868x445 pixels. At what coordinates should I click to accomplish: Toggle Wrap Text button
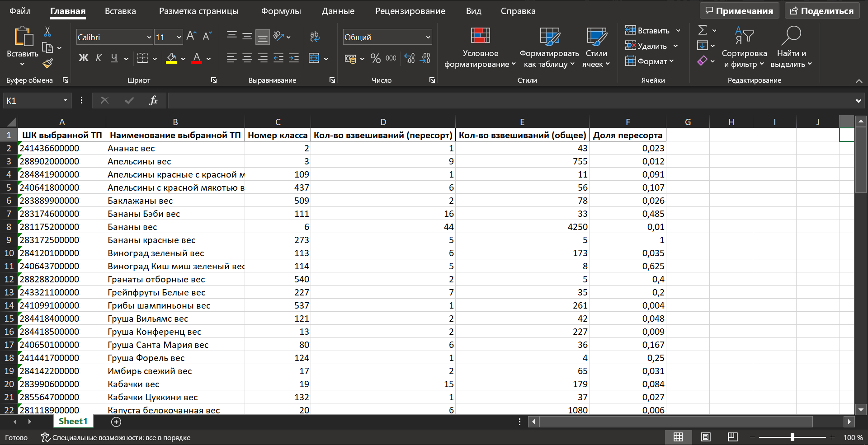coord(315,36)
